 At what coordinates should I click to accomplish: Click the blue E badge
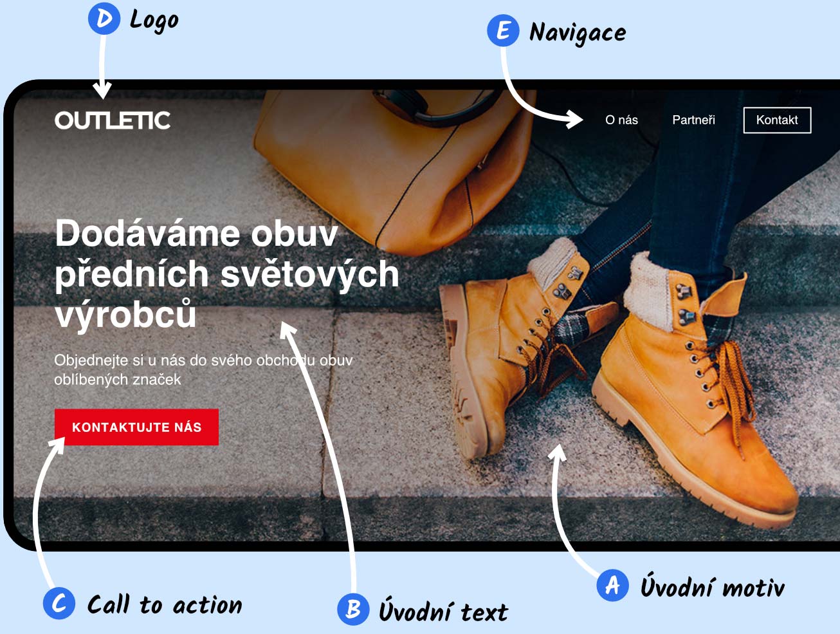tap(503, 30)
